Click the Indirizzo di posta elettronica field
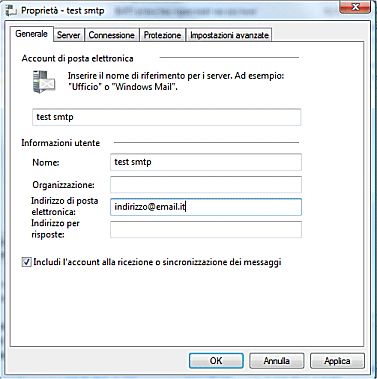Image resolution: width=377 pixels, height=379 pixels. coord(206,207)
